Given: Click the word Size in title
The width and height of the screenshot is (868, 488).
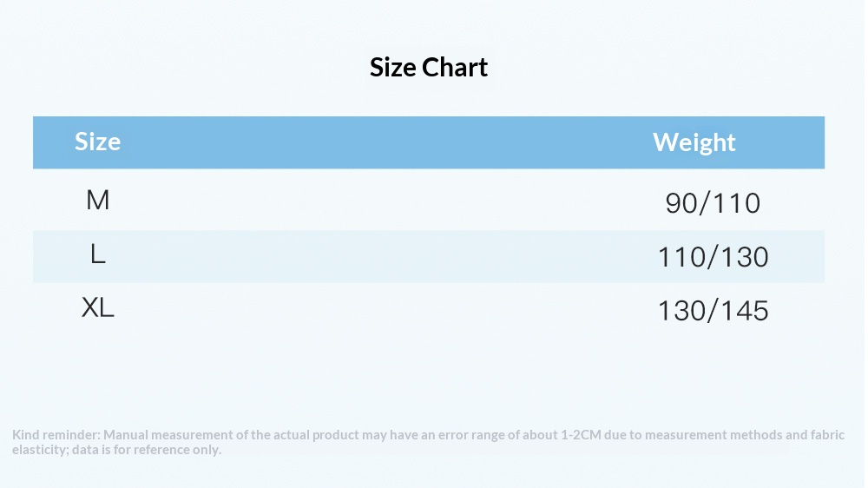Looking at the screenshot, I should 393,68.
